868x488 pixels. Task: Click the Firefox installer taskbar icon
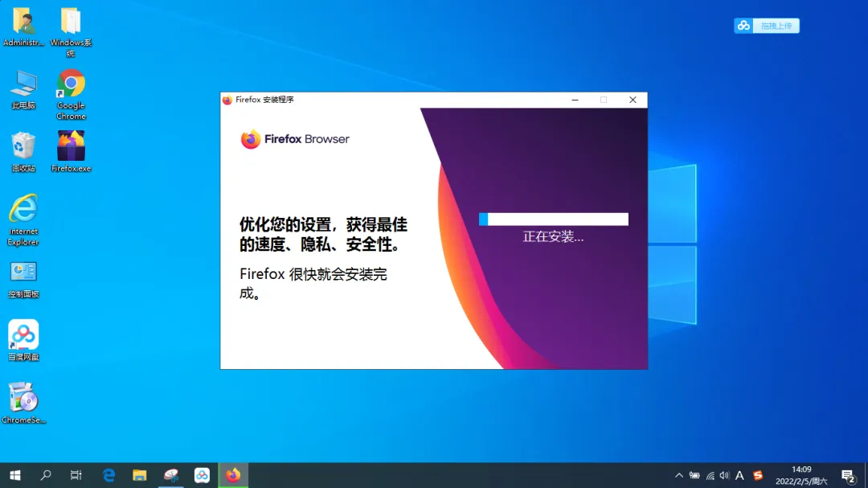[233, 475]
